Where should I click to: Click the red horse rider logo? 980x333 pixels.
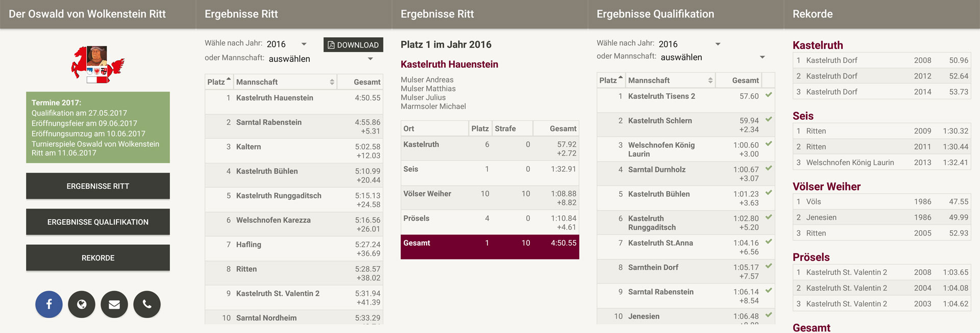click(x=97, y=64)
